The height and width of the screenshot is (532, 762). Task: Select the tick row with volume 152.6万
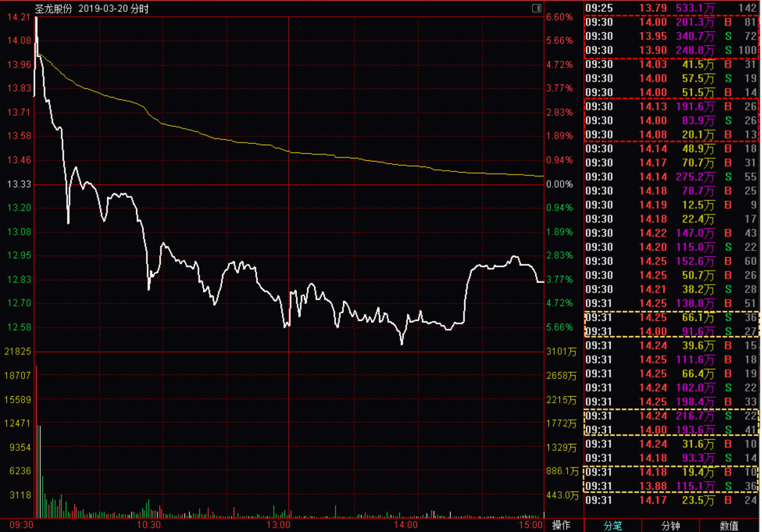coord(671,261)
